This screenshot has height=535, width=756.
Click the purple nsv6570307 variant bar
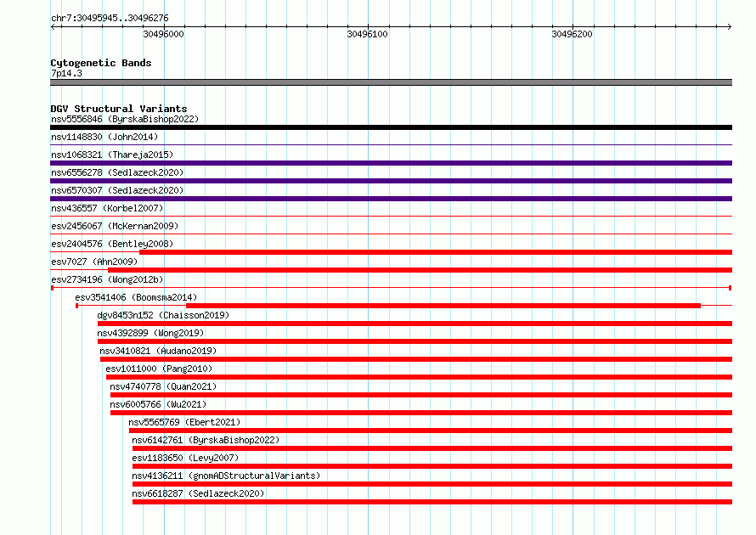coord(391,199)
